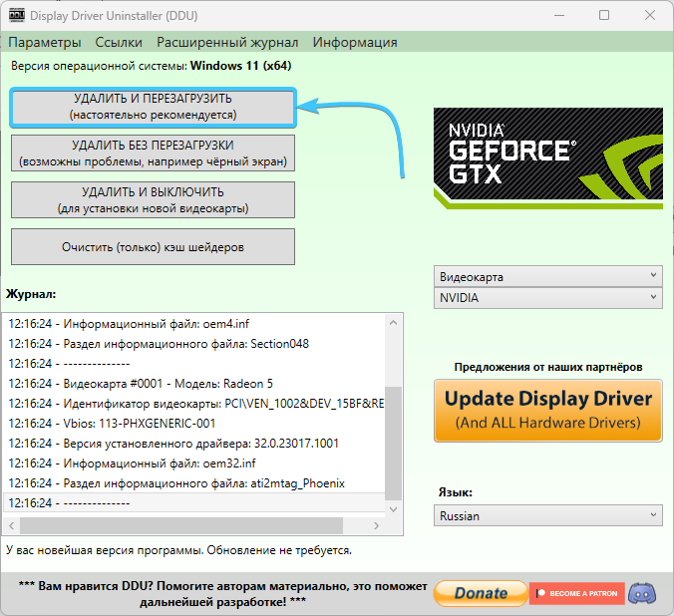Click the log's scroll down arrow
The width and height of the screenshot is (674, 616).
(394, 507)
